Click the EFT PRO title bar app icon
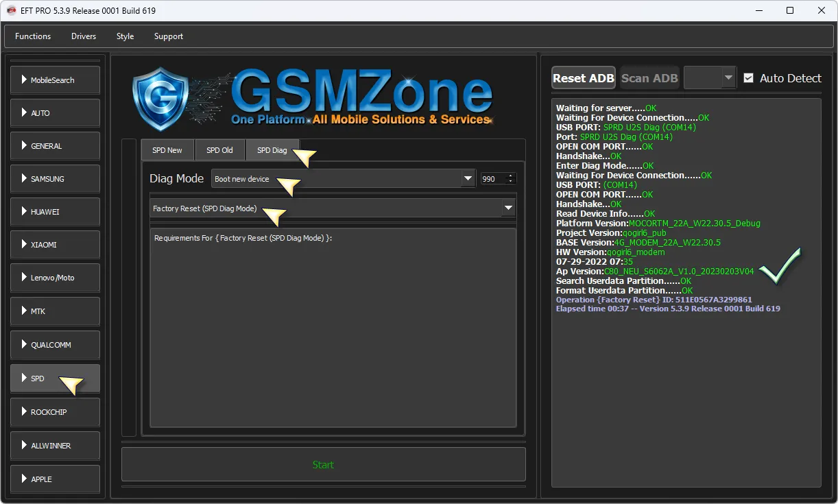 (x=11, y=10)
